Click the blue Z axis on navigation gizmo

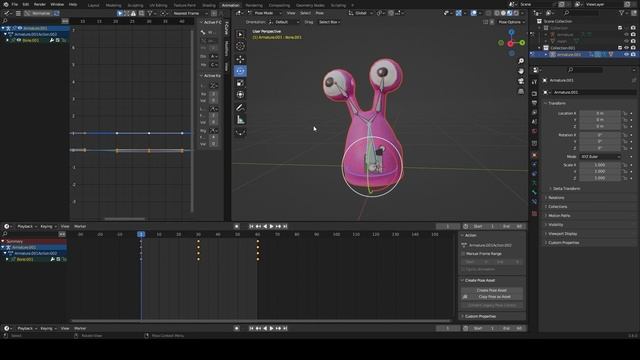click(x=511, y=32)
